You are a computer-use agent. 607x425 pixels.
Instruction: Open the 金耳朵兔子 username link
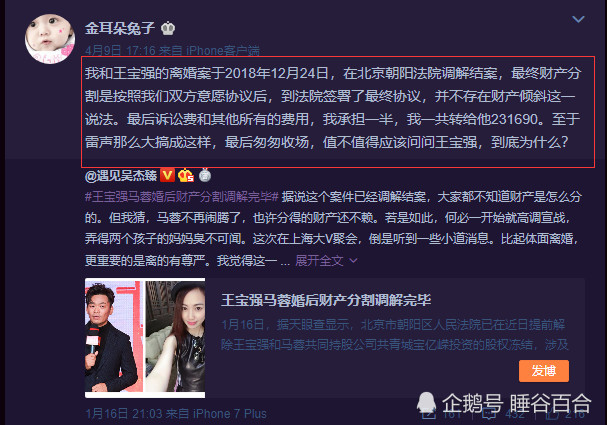pyautogui.click(x=120, y=28)
